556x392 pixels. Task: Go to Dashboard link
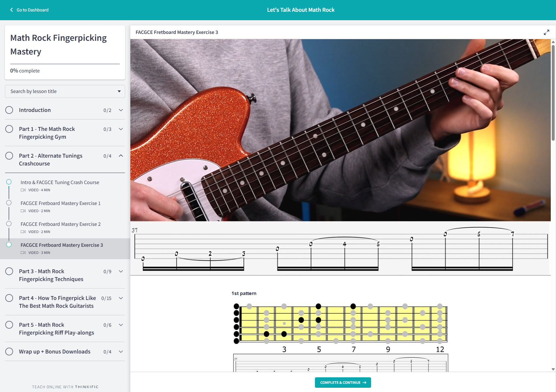[x=32, y=10]
